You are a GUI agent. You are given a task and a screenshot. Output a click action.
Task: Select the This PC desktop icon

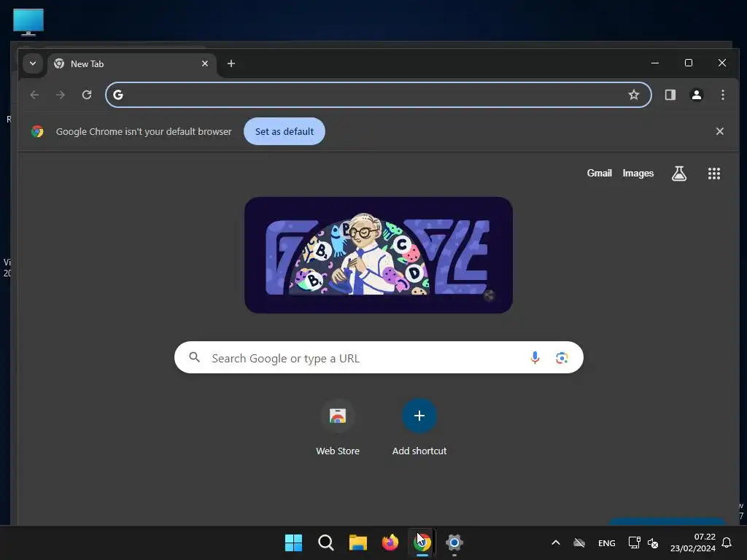click(28, 23)
